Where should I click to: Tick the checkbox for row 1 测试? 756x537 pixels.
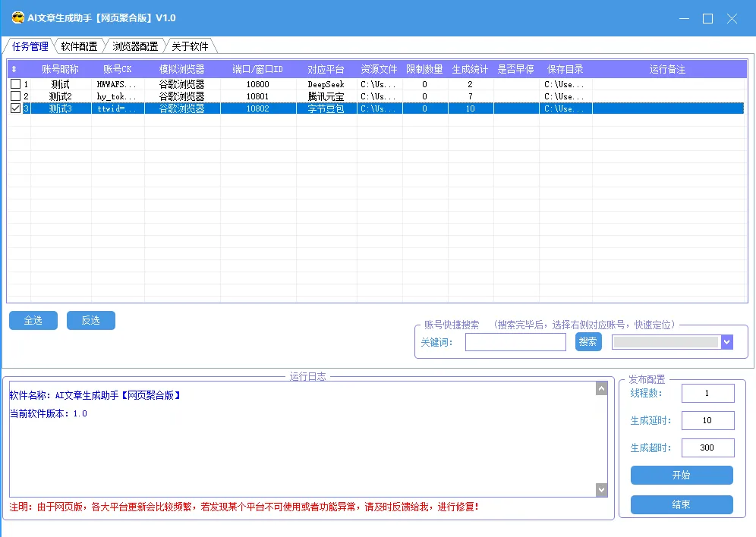click(15, 83)
